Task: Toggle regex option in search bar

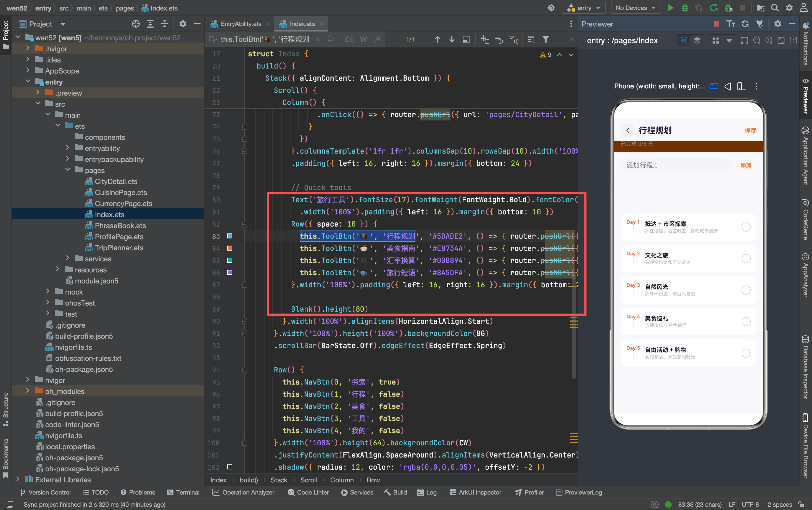Action: (378, 40)
